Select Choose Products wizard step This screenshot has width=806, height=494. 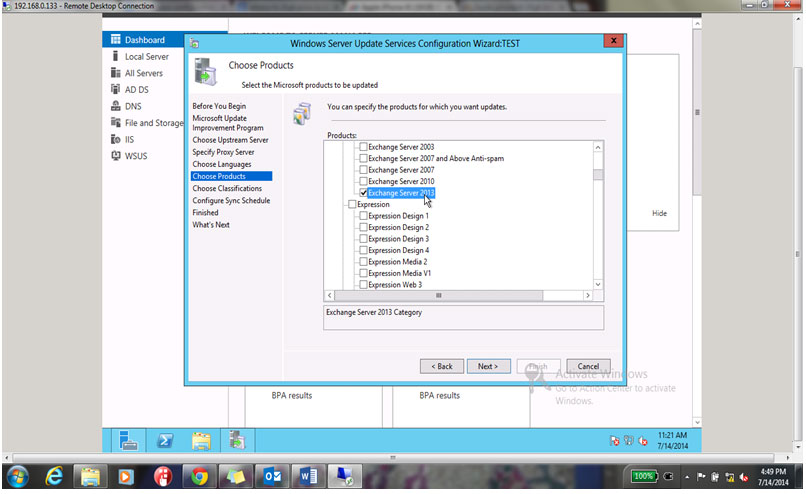pos(231,176)
